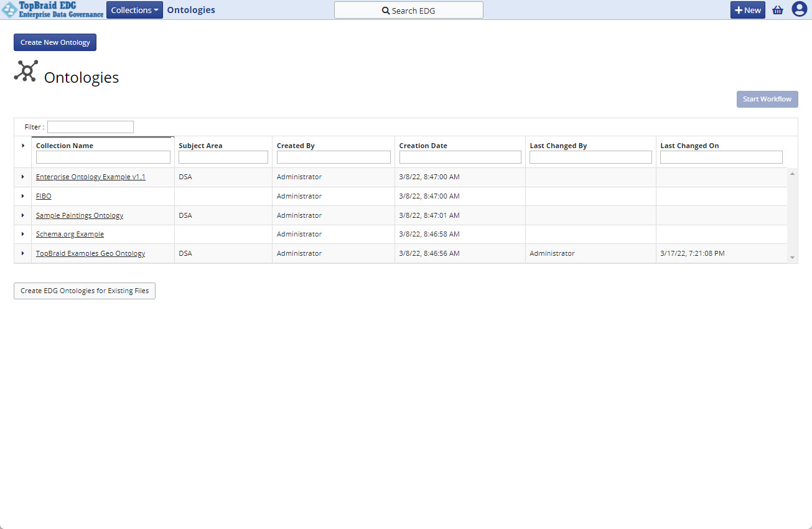Click the plus New button

(x=747, y=10)
